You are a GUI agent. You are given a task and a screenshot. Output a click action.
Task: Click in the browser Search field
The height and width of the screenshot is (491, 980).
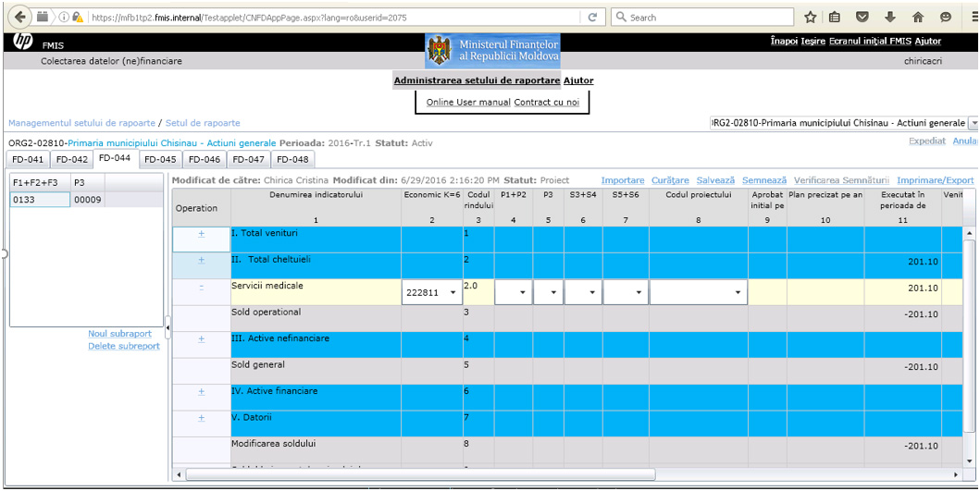click(710, 18)
